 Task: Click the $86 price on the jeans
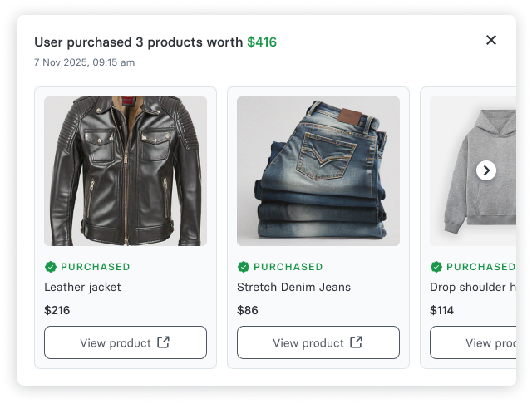pyautogui.click(x=248, y=310)
